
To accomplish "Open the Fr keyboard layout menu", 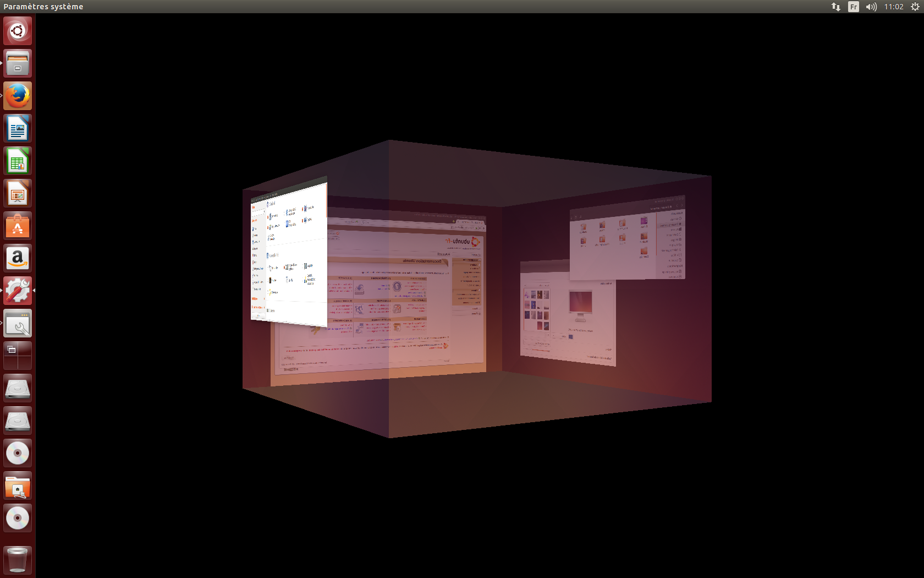I will [853, 7].
